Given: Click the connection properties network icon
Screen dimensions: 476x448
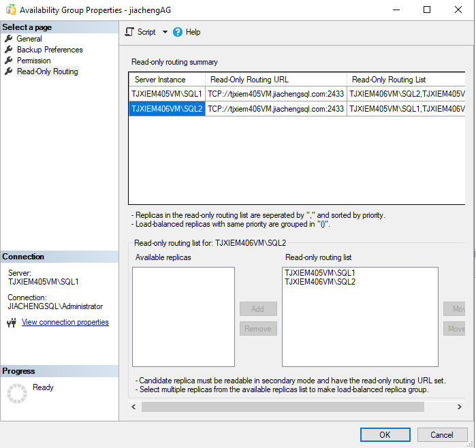Looking at the screenshot, I should click(11, 323).
